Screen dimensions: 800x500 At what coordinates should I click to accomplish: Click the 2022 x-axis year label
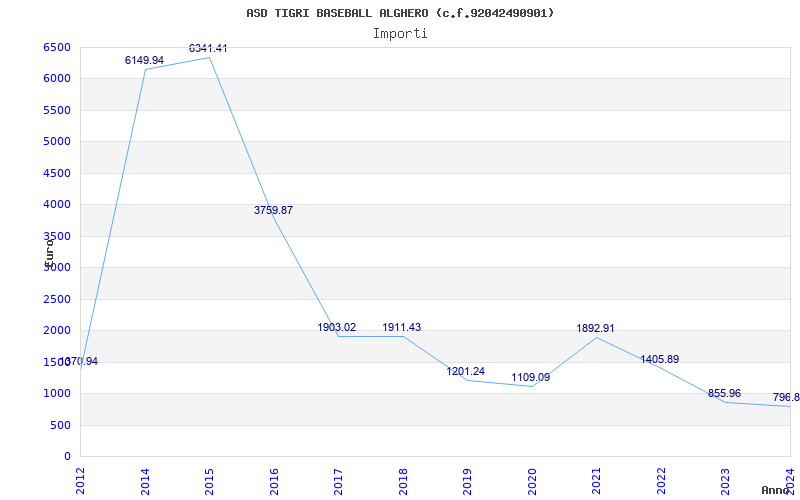(661, 481)
